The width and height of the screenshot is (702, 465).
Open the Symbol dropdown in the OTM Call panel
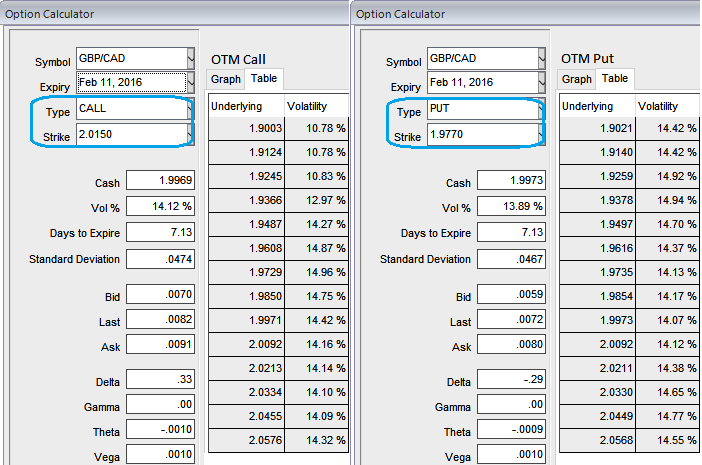tap(190, 59)
